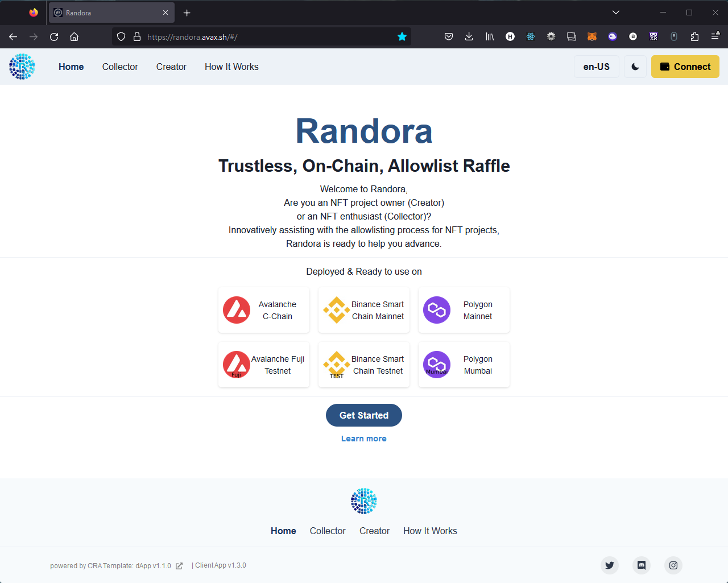Open the CRA Template external link icon
The width and height of the screenshot is (728, 583).
[179, 566]
